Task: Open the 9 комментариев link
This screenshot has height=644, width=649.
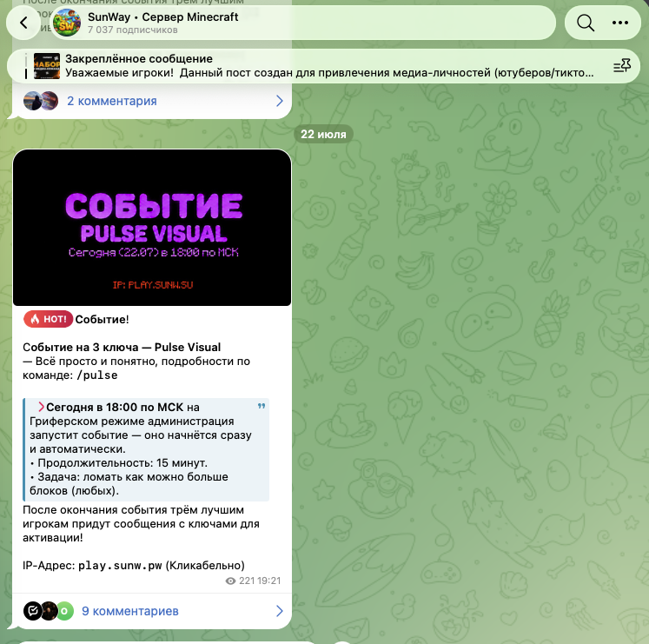Action: (x=130, y=611)
